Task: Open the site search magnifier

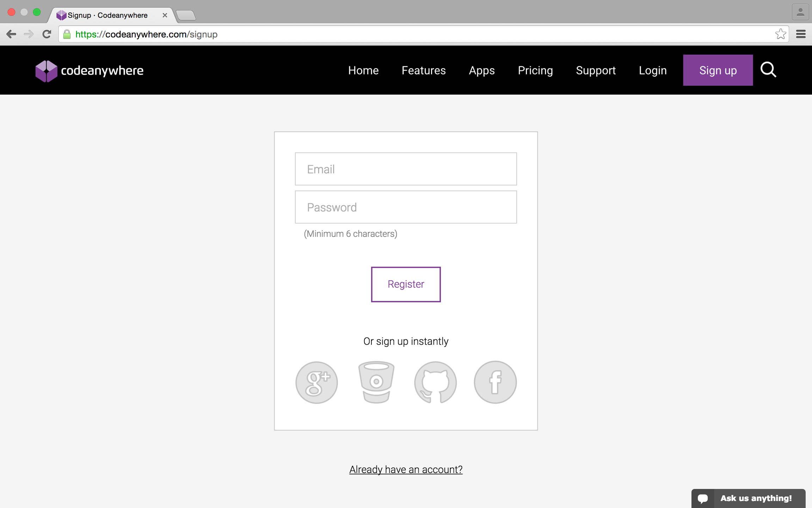Action: coord(768,70)
